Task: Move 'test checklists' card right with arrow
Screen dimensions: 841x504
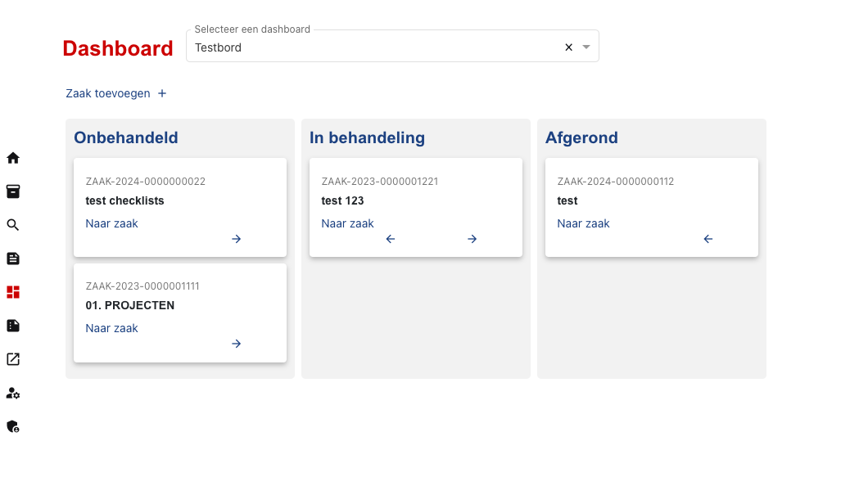Action: 237,239
